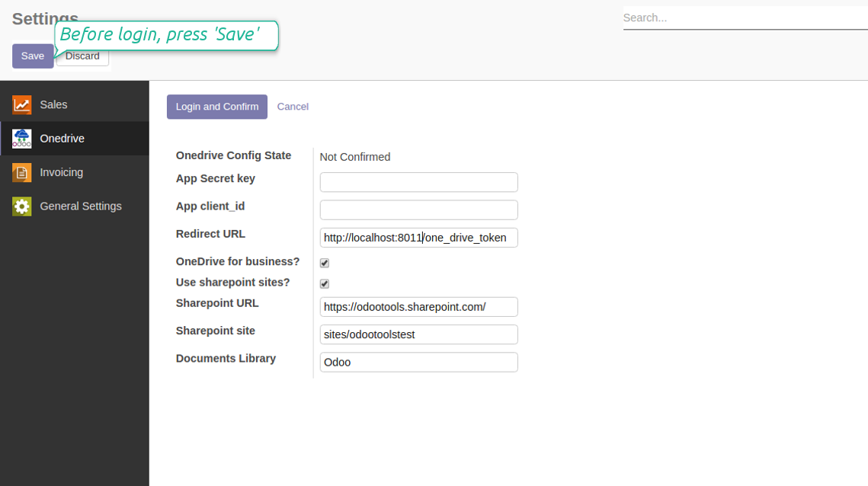Click the 'App Secret key' label
The height and width of the screenshot is (486, 868).
[x=216, y=179]
